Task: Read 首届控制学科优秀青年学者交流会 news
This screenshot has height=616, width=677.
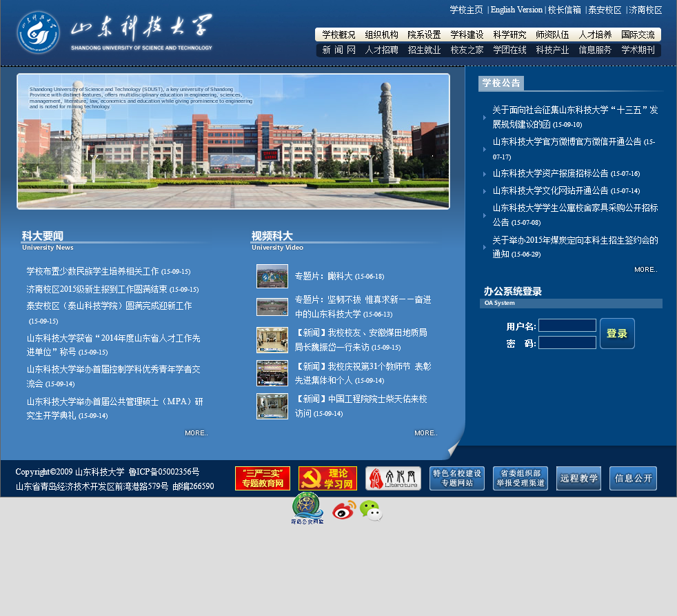Action: [x=113, y=376]
